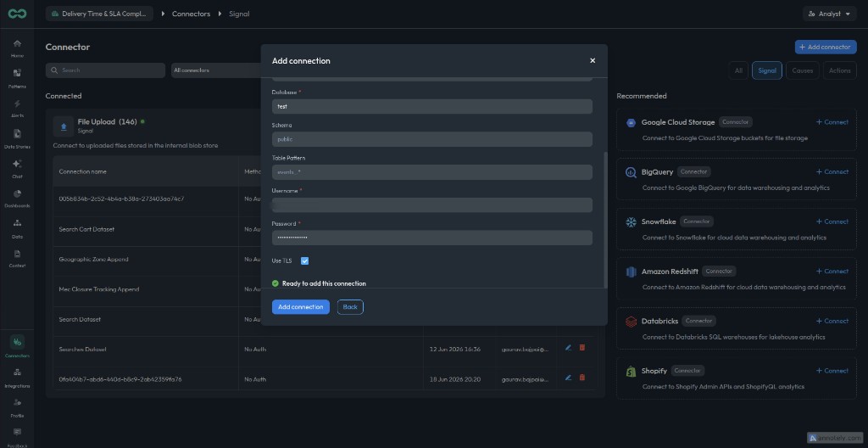Open Data in the sidebar
Viewport: 868px width, 448px height.
17,228
